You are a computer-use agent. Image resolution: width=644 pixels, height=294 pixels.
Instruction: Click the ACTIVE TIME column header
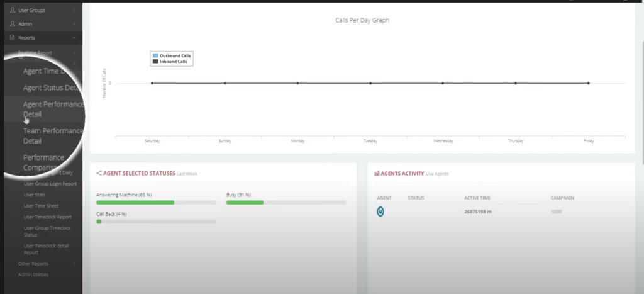coord(477,198)
